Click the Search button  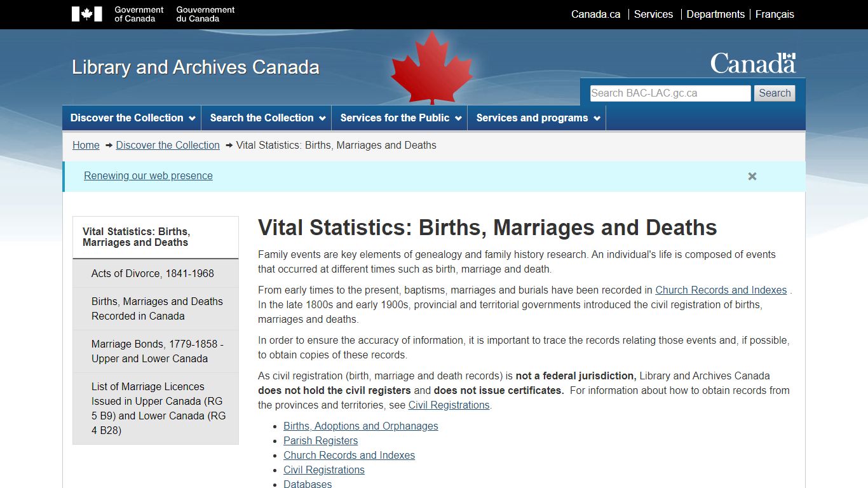click(775, 93)
